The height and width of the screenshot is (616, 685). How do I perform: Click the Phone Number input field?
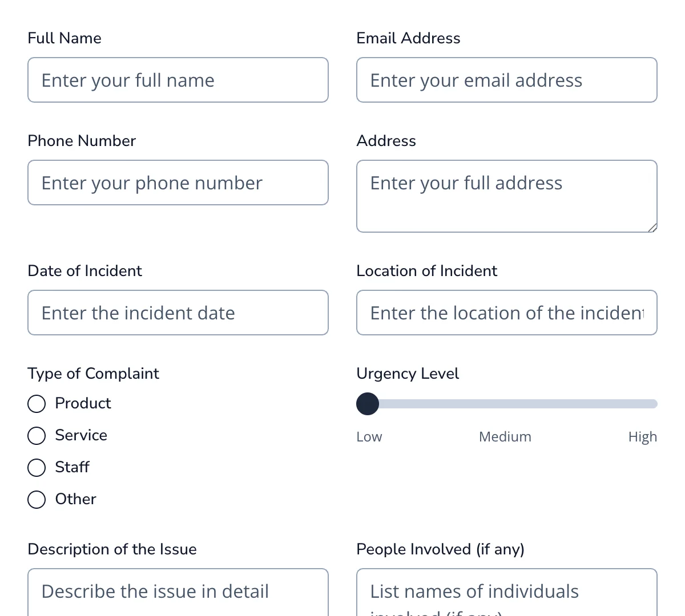[178, 183]
